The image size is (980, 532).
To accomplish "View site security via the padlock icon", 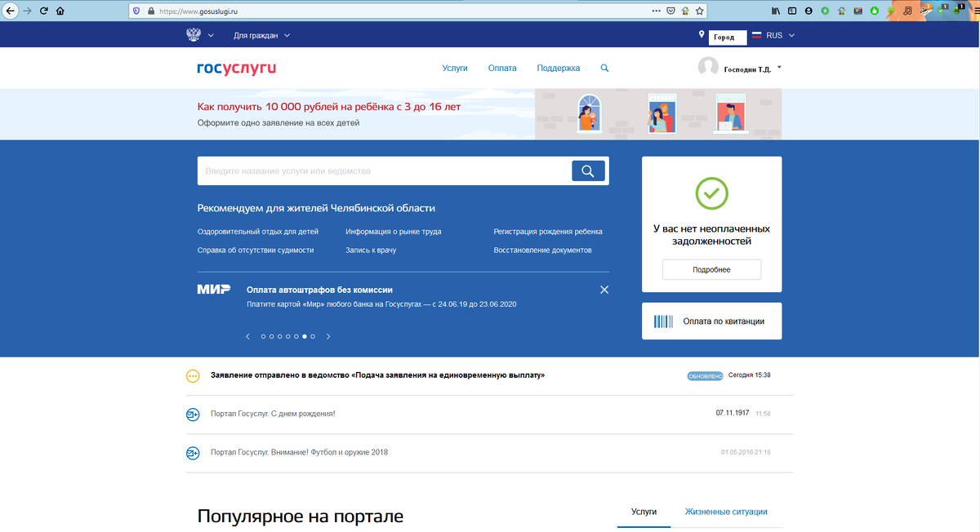I will pos(150,11).
